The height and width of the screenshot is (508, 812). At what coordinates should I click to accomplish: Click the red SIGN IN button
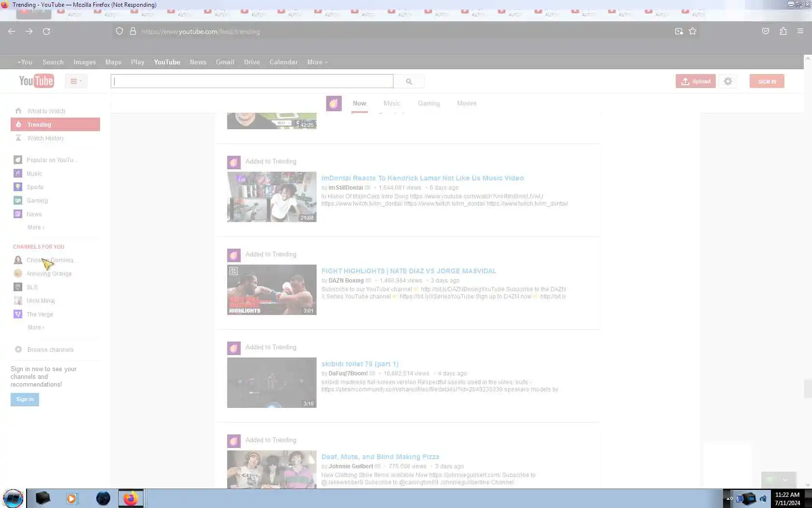click(767, 81)
